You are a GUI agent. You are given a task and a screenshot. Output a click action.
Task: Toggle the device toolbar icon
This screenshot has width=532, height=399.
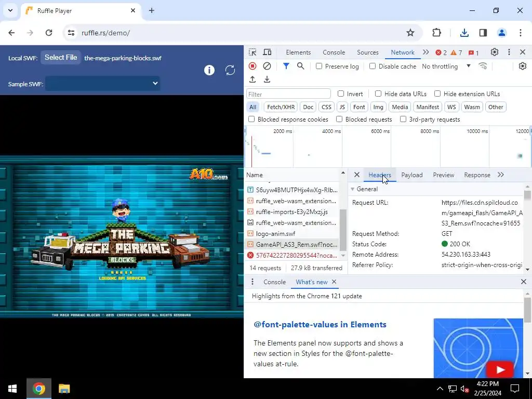point(268,52)
